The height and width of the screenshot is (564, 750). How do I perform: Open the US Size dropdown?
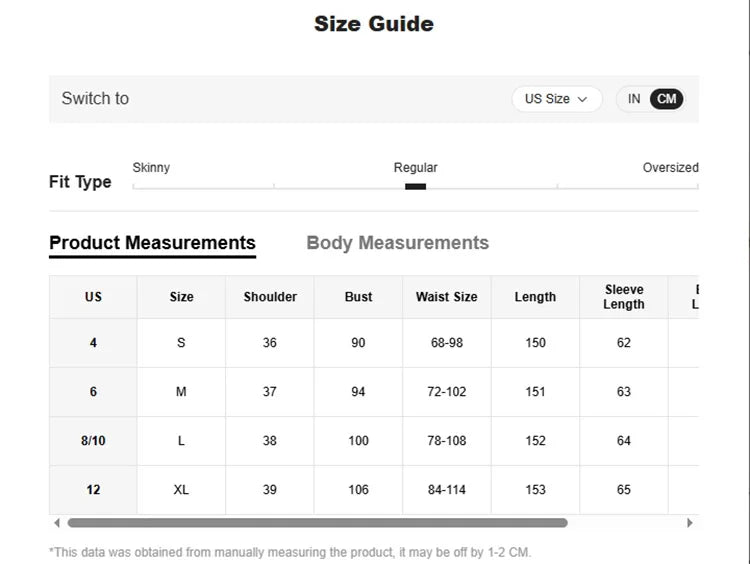coord(556,99)
